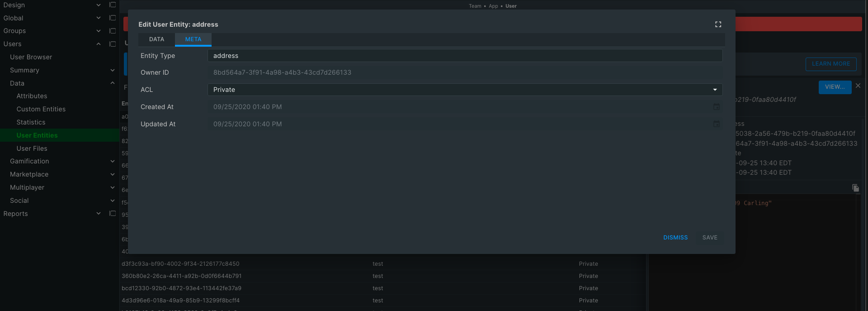Open the Design section pop-out icon
This screenshot has height=311, width=868.
pyautogui.click(x=113, y=5)
